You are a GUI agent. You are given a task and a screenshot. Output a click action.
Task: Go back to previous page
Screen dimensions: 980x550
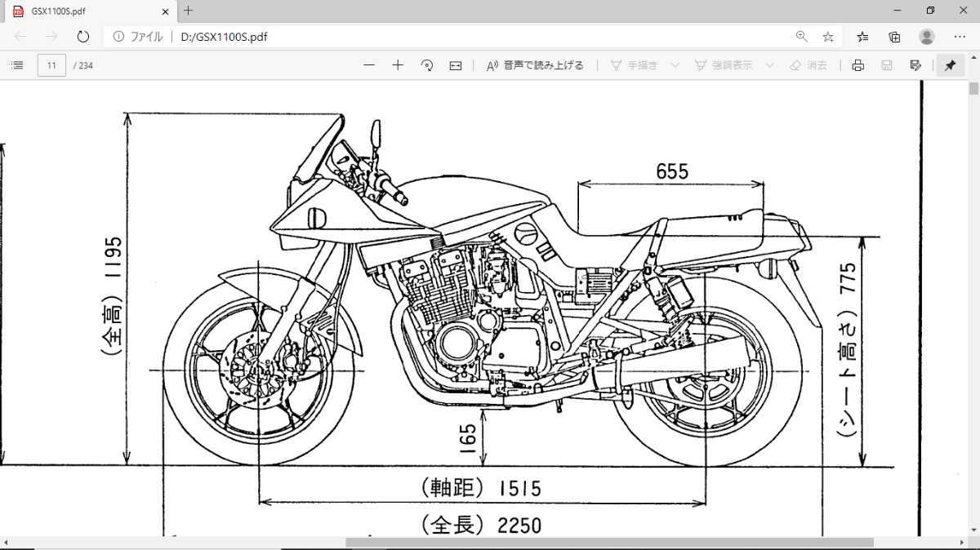click(x=20, y=37)
